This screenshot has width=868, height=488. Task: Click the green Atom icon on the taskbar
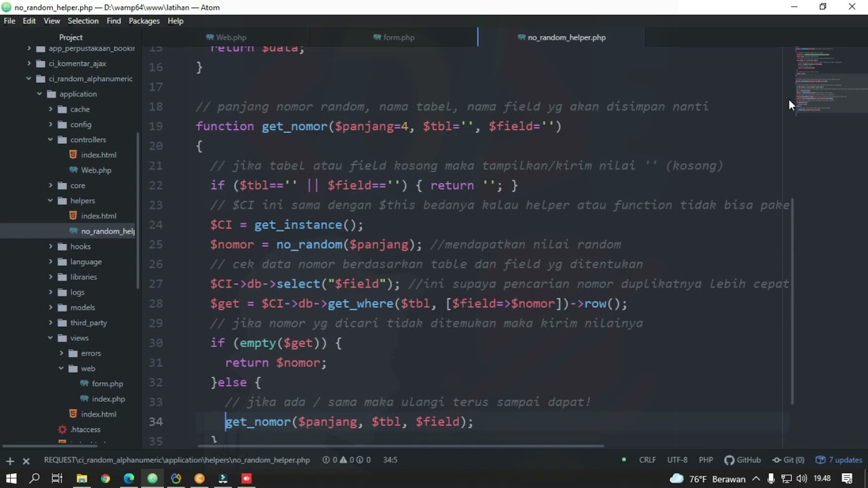(153, 479)
